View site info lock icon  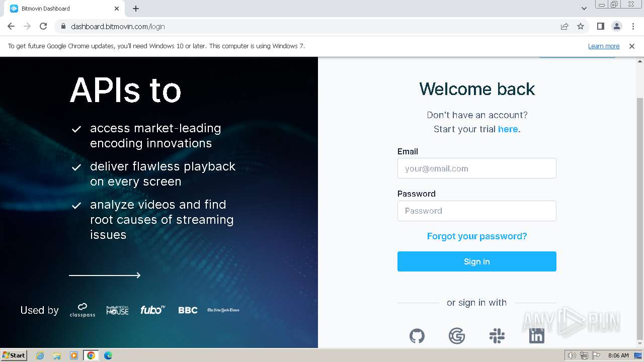(x=63, y=26)
